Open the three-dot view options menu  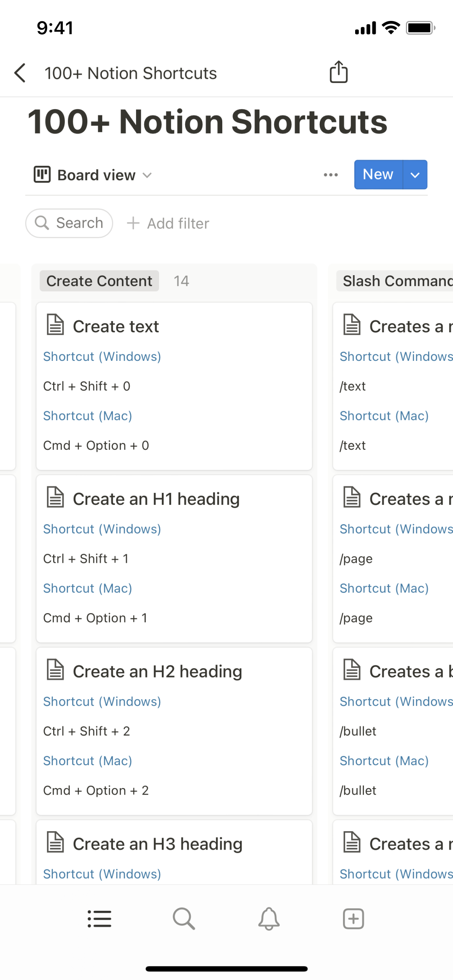click(x=331, y=175)
